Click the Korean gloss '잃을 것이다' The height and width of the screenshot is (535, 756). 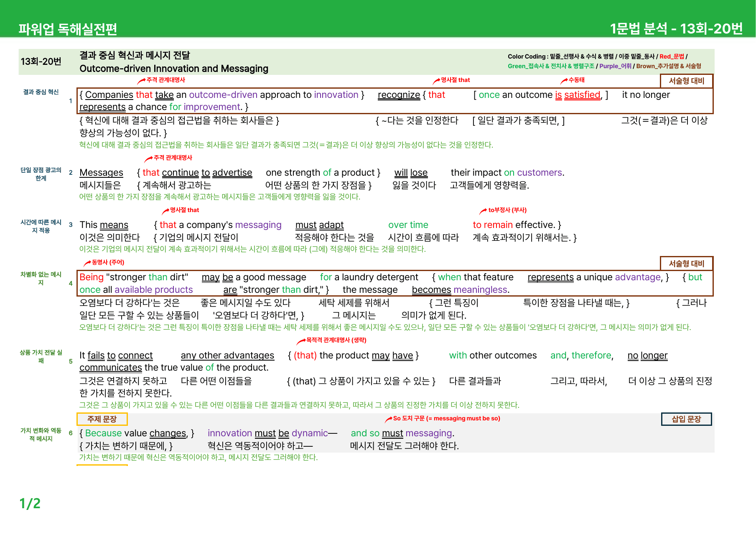coord(414,185)
